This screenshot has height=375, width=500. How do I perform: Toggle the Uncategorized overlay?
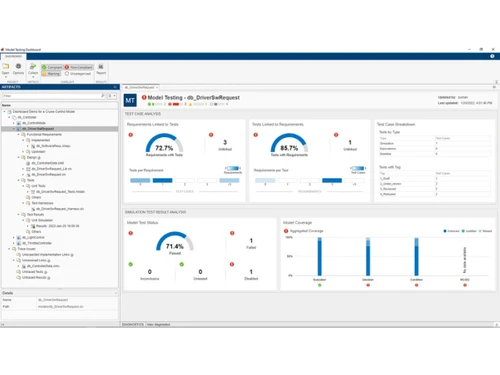click(78, 73)
